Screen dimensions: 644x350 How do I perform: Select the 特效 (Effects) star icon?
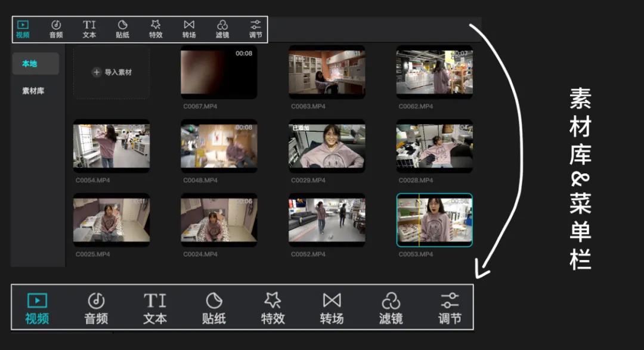click(155, 29)
